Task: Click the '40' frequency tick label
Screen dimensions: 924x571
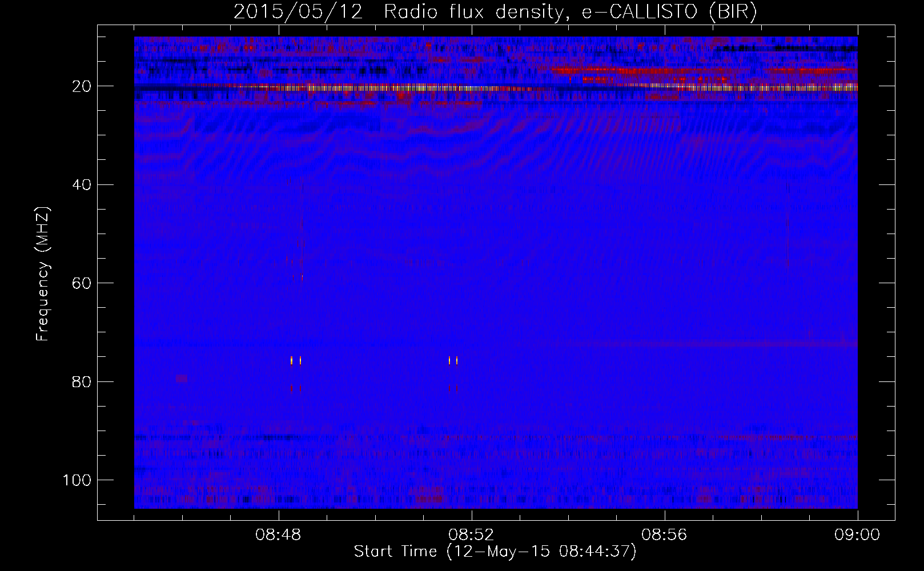Action: pyautogui.click(x=82, y=185)
